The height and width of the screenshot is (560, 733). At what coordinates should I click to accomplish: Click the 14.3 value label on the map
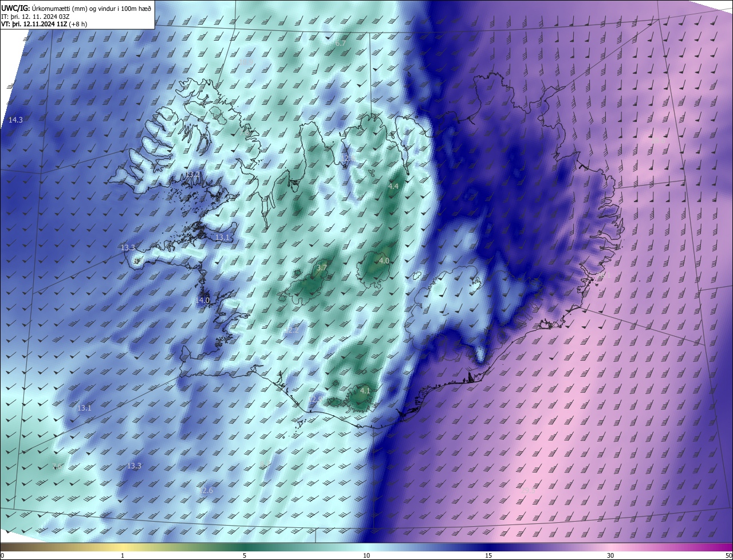(x=16, y=120)
